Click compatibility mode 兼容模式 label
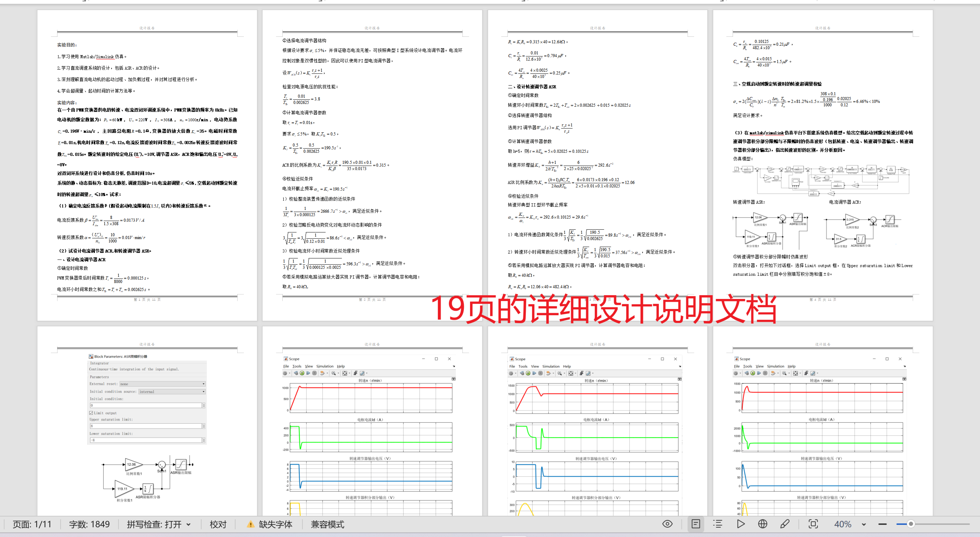Screen dimensions: 980x537 coord(327,525)
